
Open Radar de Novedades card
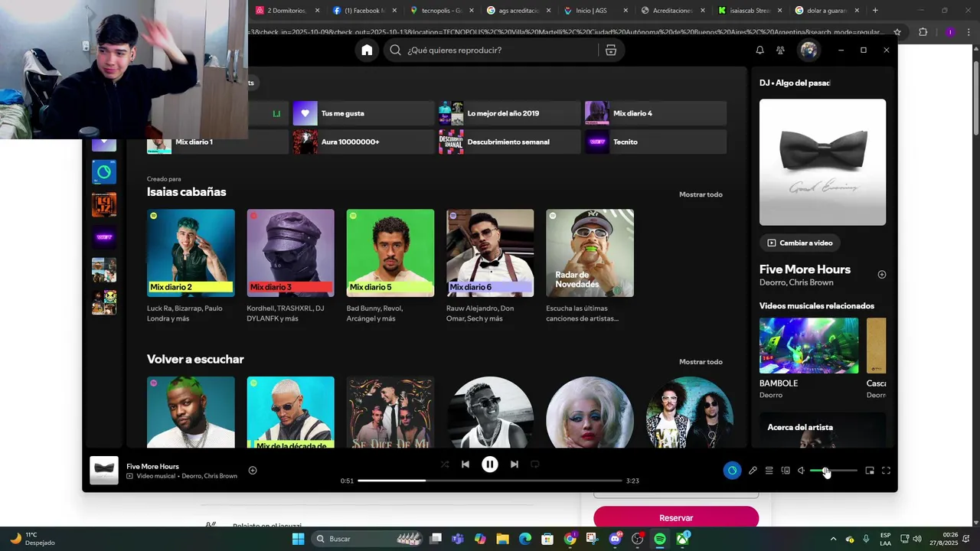pyautogui.click(x=590, y=253)
